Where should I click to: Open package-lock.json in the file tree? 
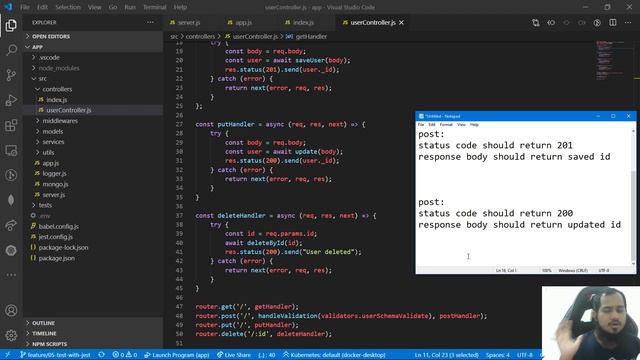(93, 247)
